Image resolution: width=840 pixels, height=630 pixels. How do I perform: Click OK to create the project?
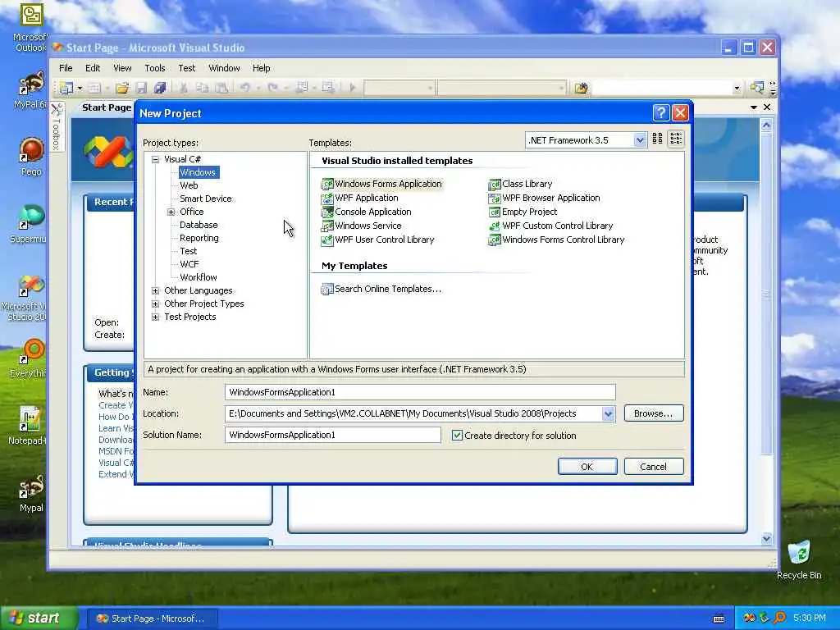pyautogui.click(x=587, y=467)
